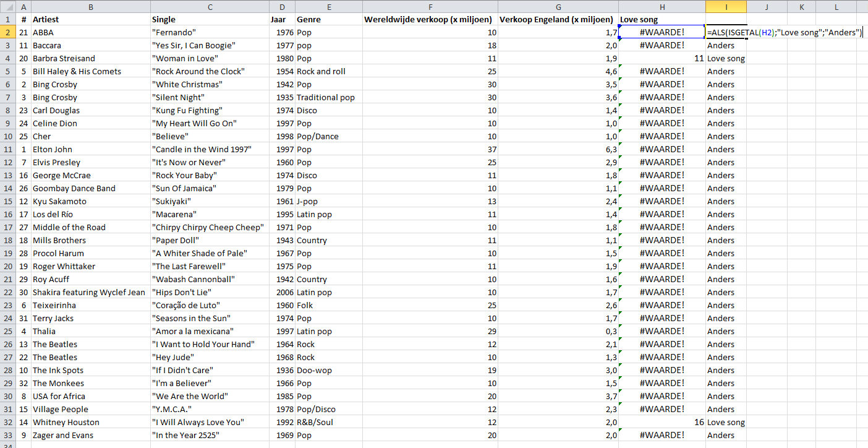Click "A Whiter Shade of Pale" cell
Viewport: 868px width, 448px height.
pos(210,253)
